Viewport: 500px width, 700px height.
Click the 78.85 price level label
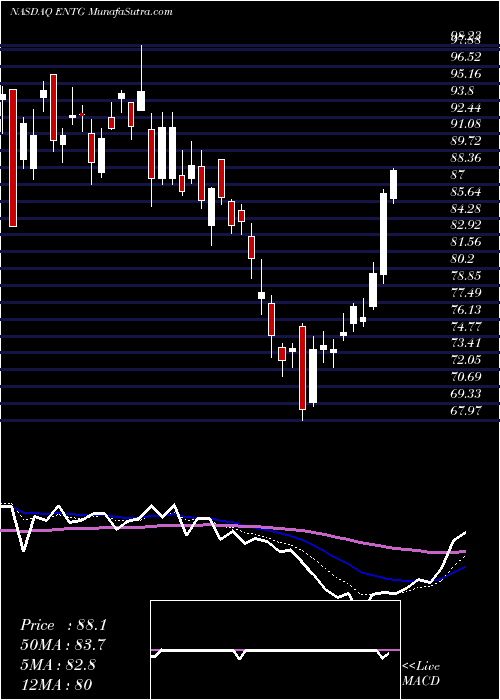(466, 276)
